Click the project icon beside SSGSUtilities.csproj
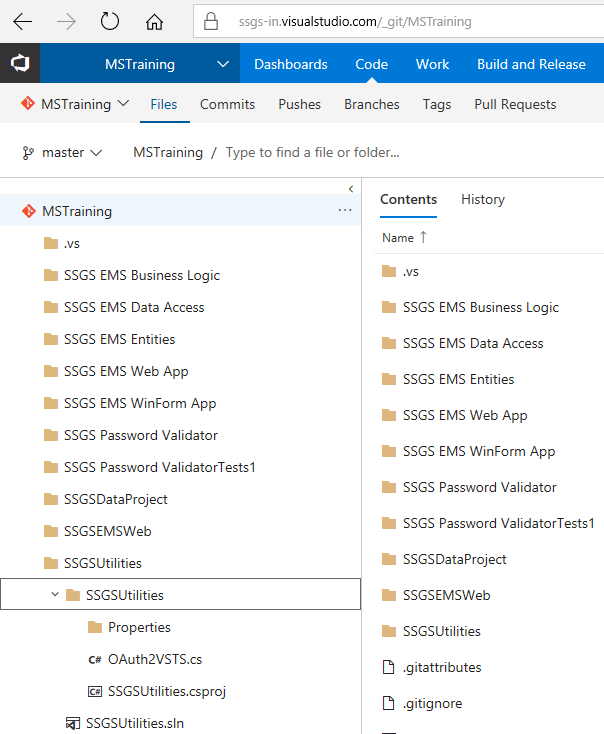The image size is (604, 734). pos(95,691)
